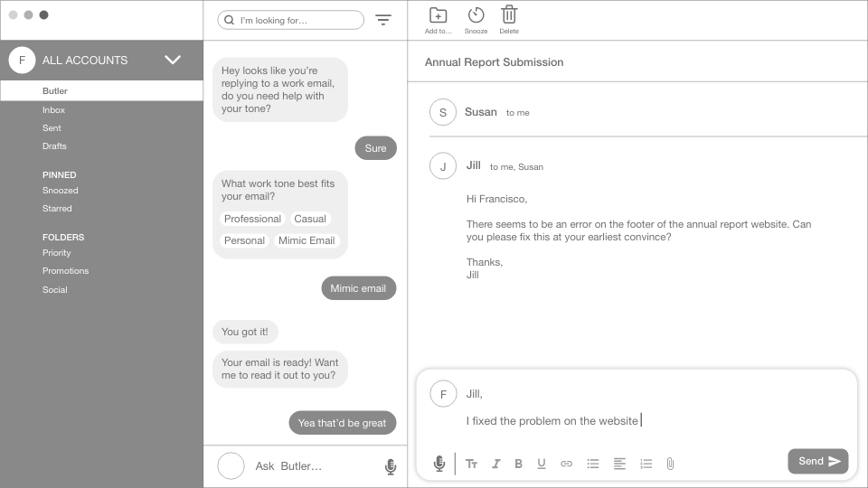Click the Yea that'd be great bubble
868x488 pixels.
point(342,423)
